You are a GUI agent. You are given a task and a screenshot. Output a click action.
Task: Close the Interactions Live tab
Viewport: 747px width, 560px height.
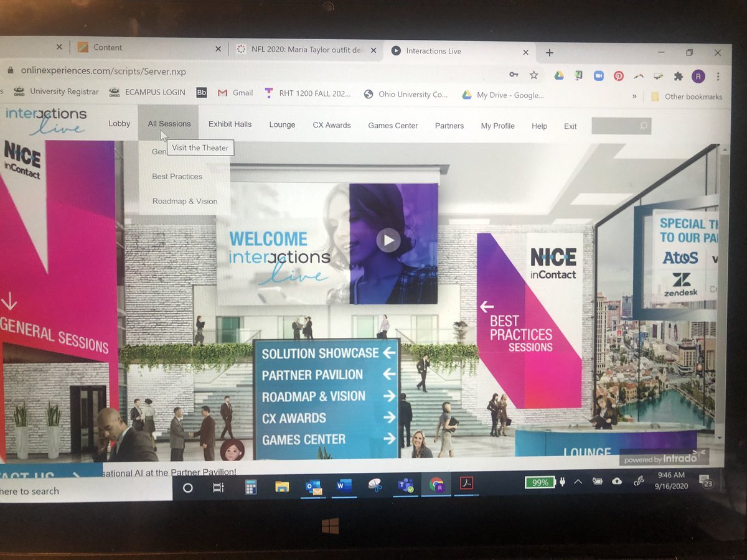click(526, 52)
